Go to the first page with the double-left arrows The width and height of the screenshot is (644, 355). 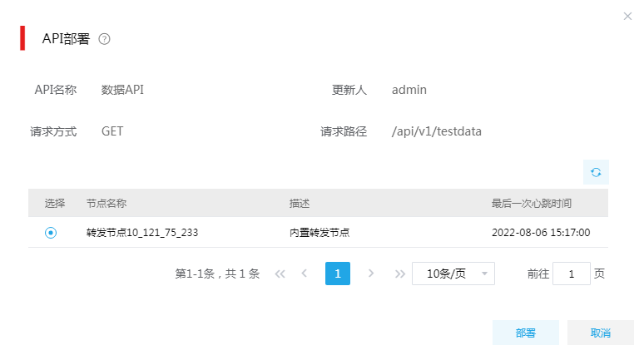coord(280,274)
